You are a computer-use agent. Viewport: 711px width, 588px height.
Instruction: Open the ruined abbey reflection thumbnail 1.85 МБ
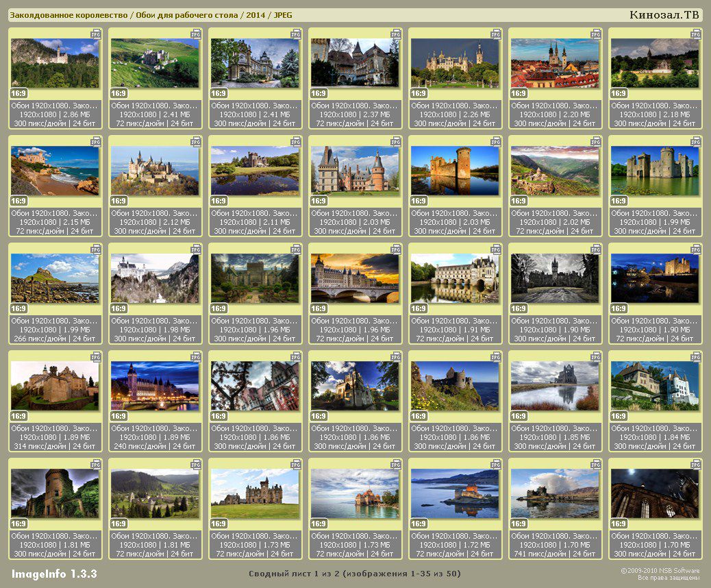click(x=555, y=386)
